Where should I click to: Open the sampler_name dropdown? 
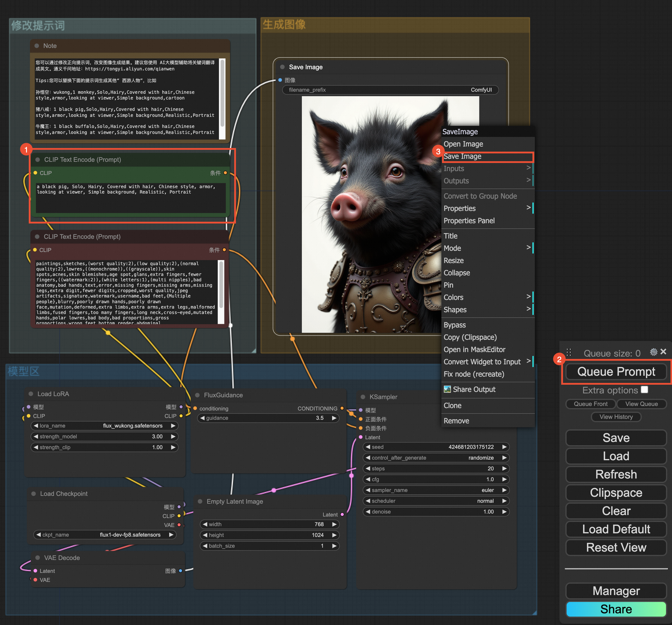tap(436, 490)
